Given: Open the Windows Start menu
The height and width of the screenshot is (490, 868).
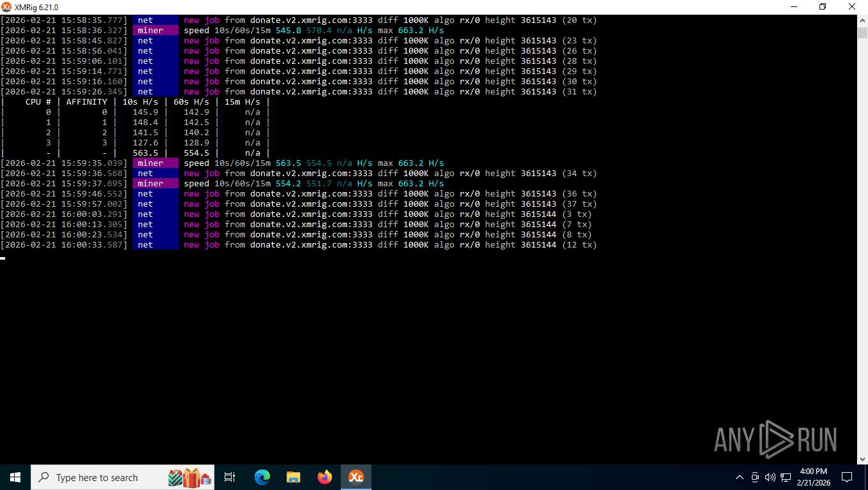Looking at the screenshot, I should point(15,477).
